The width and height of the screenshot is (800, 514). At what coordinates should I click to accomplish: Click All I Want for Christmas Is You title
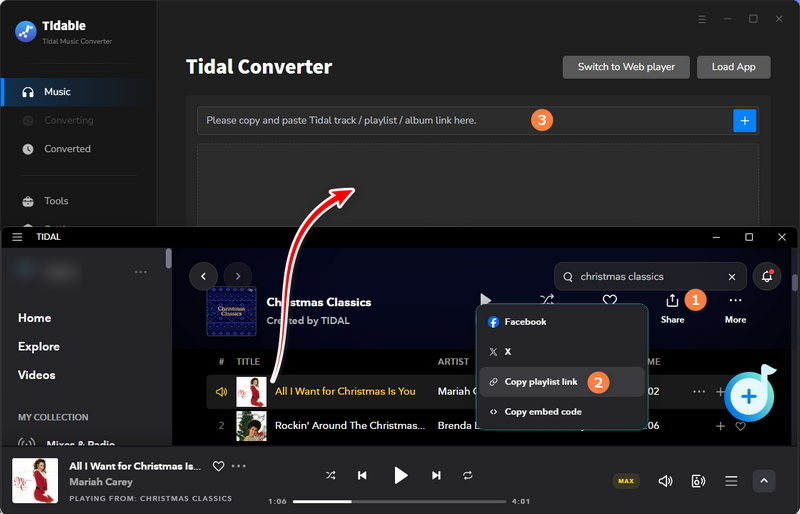click(345, 391)
